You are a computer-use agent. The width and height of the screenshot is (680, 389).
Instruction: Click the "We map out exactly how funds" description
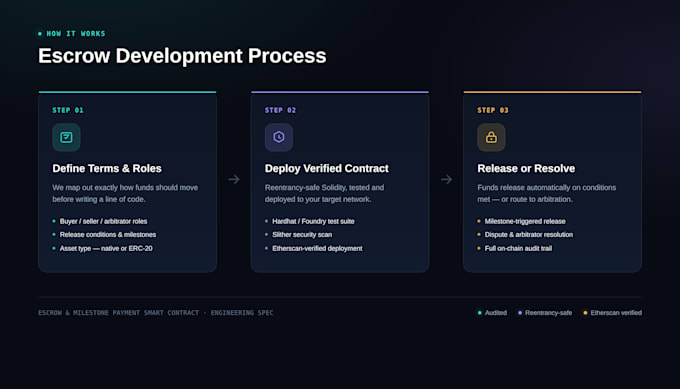coord(125,193)
